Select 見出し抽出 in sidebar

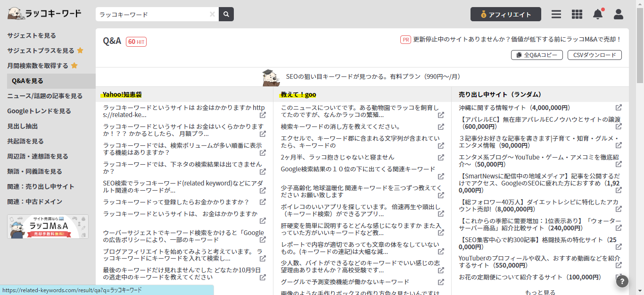click(23, 126)
